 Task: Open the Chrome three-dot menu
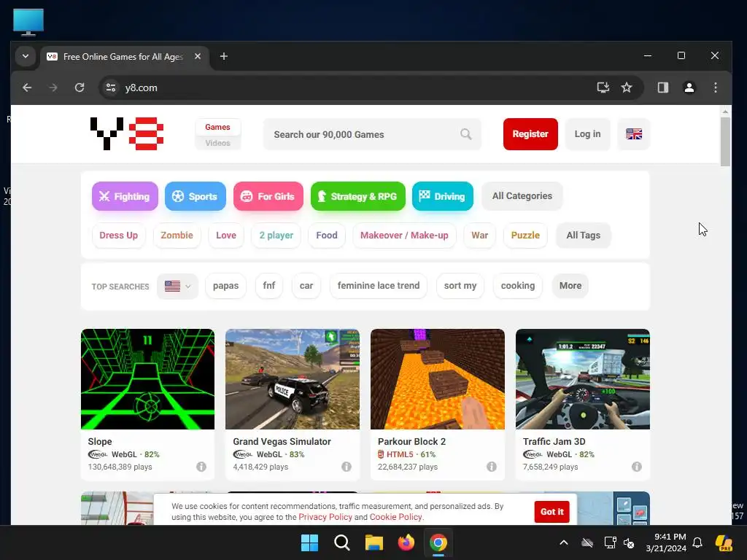point(716,87)
